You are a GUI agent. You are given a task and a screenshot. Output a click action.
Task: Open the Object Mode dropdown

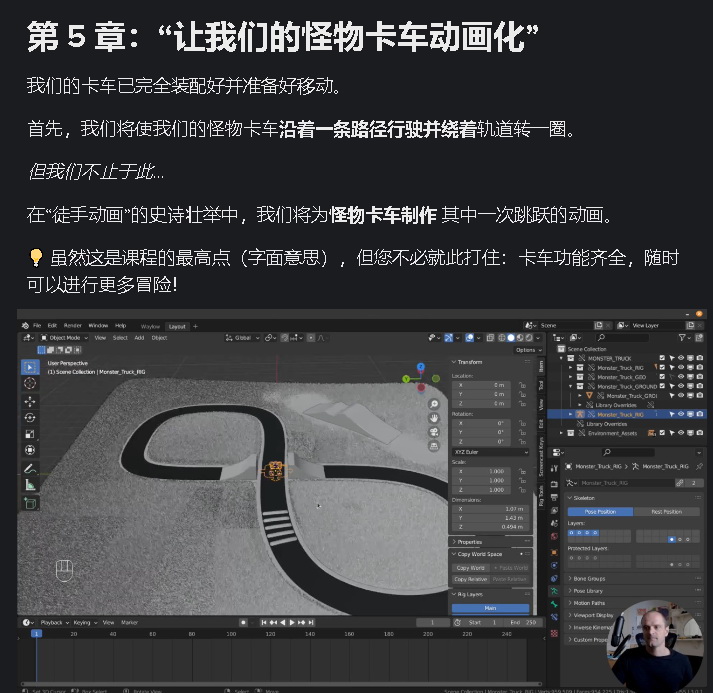coord(64,338)
